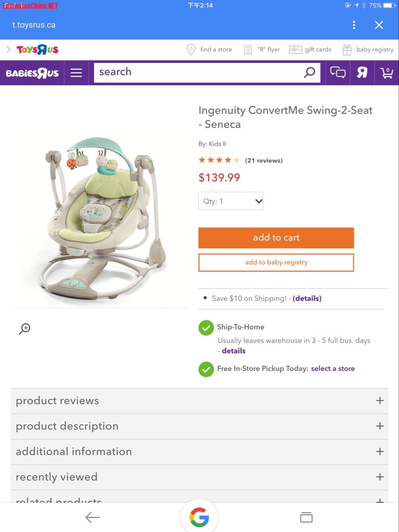Expand the additional information section

[199, 452]
